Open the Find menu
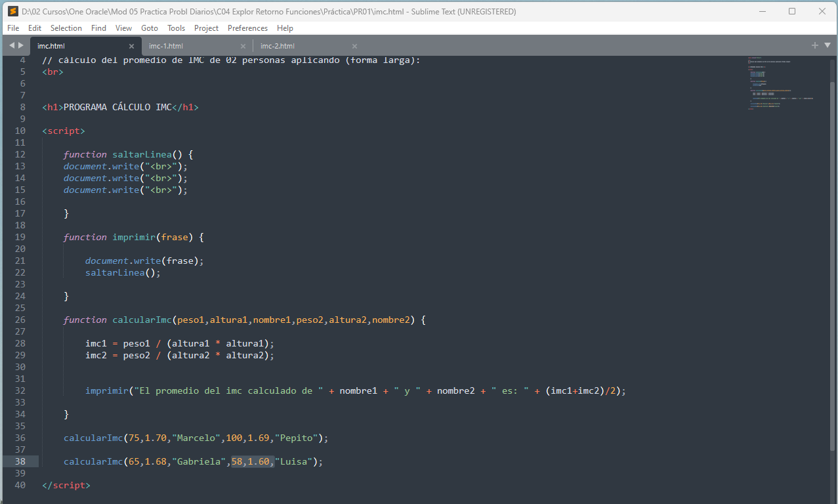Screen dimensions: 838x504 coord(98,28)
